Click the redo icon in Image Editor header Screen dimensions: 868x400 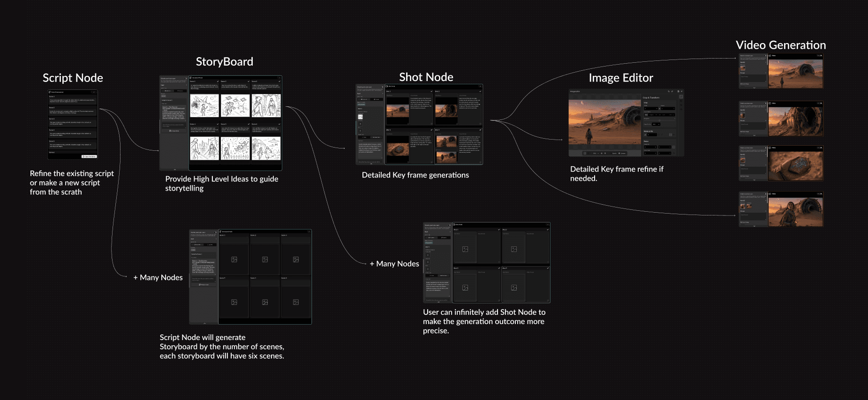pyautogui.click(x=672, y=91)
